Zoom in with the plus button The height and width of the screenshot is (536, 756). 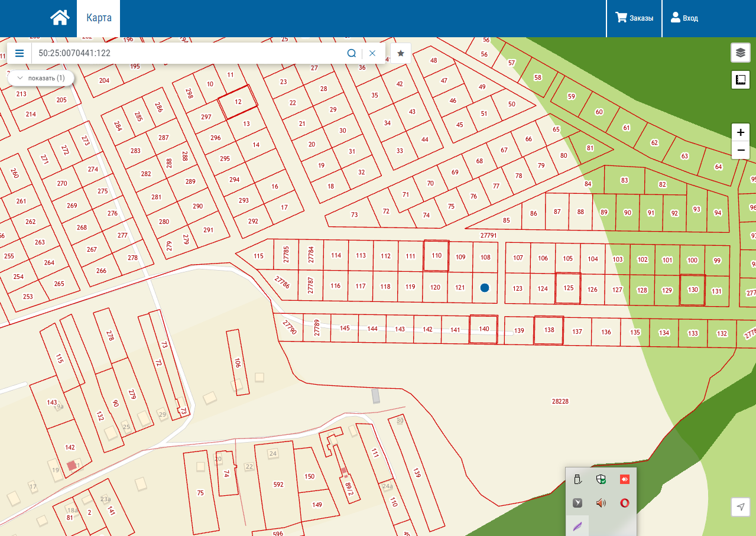tap(740, 132)
